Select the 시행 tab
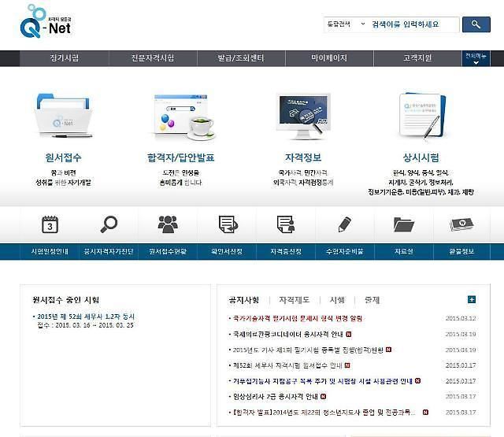Image resolution: width=504 pixels, height=437 pixels. [337, 300]
